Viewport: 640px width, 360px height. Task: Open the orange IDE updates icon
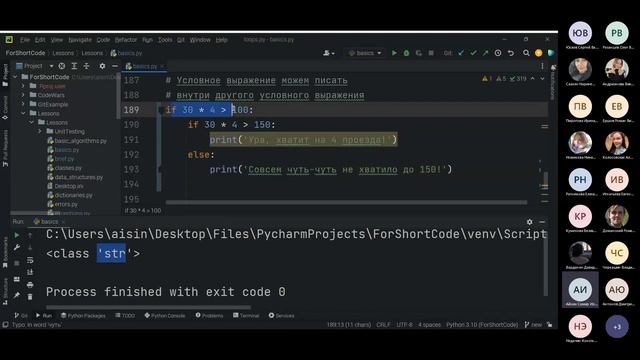pyautogui.click(x=538, y=53)
